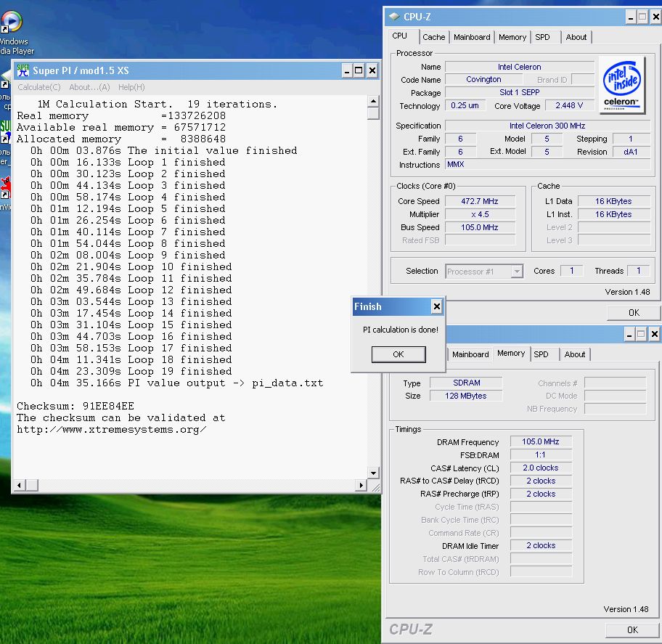The width and height of the screenshot is (662, 644).
Task: Click the CPU-Z title bar icon
Action: coord(394,17)
